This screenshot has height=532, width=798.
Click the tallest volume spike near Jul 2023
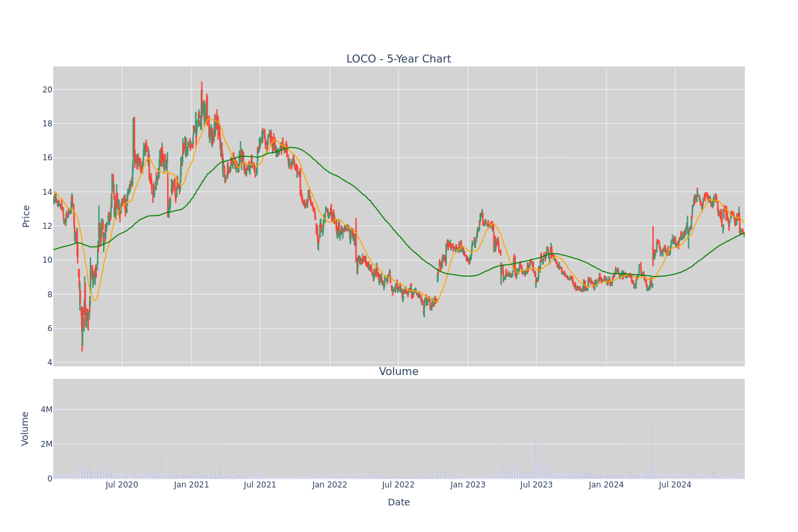(538, 432)
